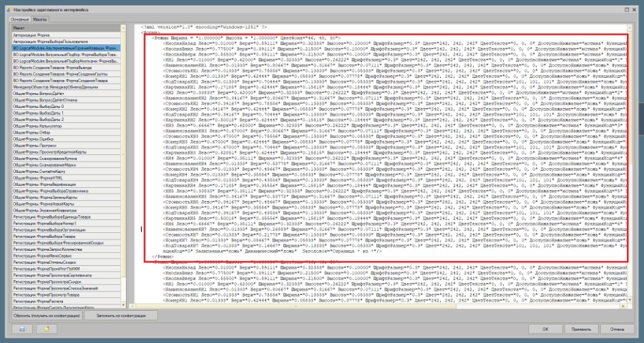
Task: Select Авторизация.Форма in the list
Action: tap(66, 35)
